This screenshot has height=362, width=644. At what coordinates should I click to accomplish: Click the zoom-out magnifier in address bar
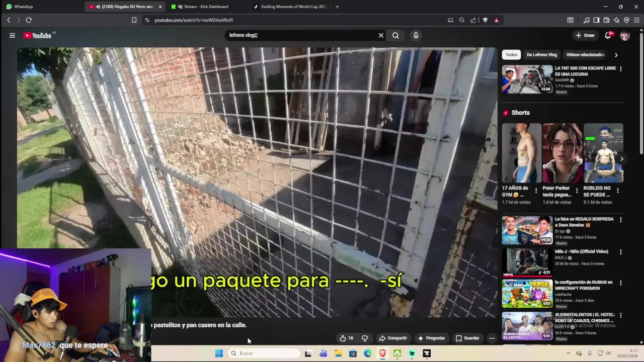pyautogui.click(x=462, y=20)
